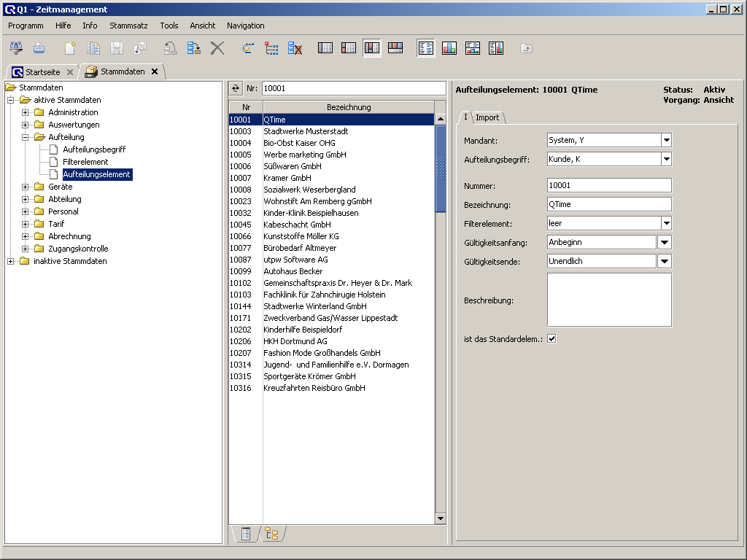Viewport: 747px width, 560px height.
Task: Click the copy documents toolbar icon
Action: [93, 48]
